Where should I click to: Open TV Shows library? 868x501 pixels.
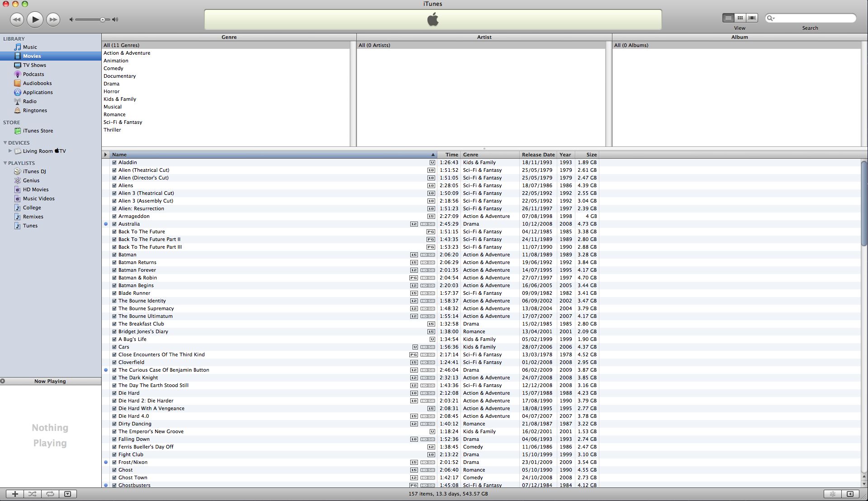tap(34, 65)
